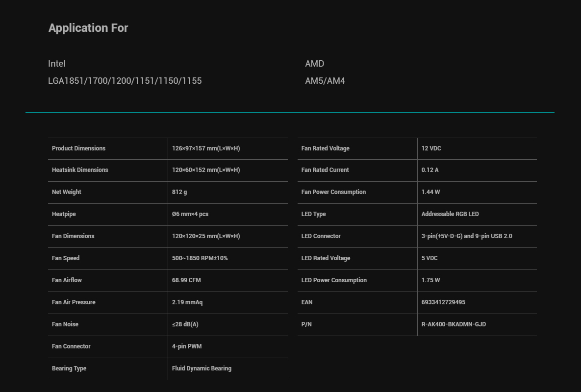Image resolution: width=581 pixels, height=392 pixels.
Task: Click the AM5/AM4 socket text
Action: [325, 81]
